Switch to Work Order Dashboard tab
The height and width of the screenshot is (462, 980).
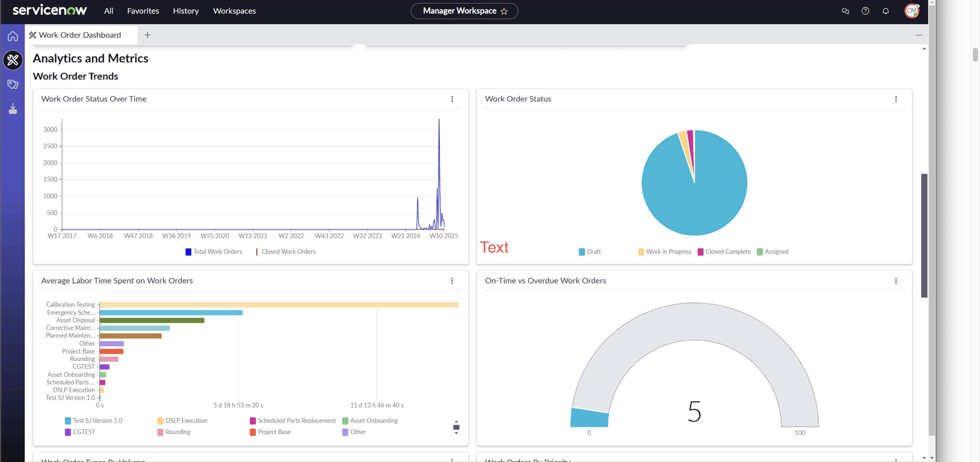click(x=80, y=35)
